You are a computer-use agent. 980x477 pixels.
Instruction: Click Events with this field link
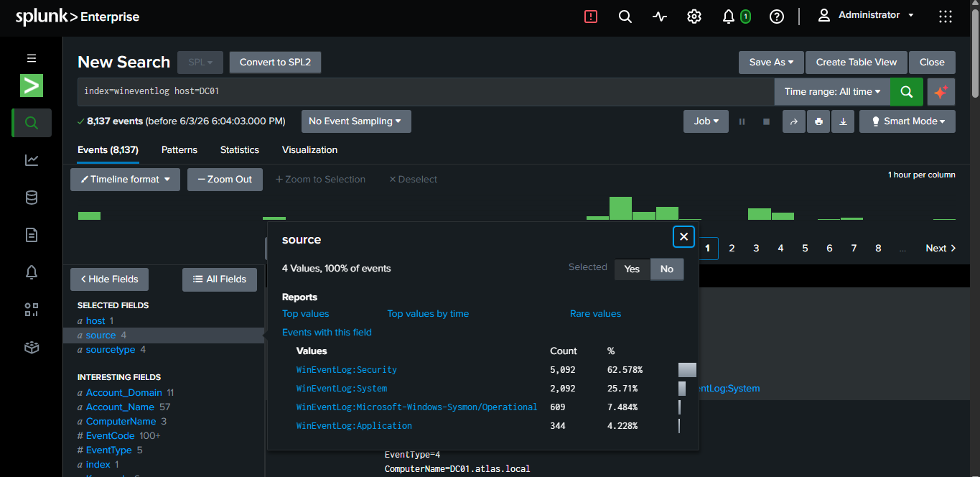[327, 333]
